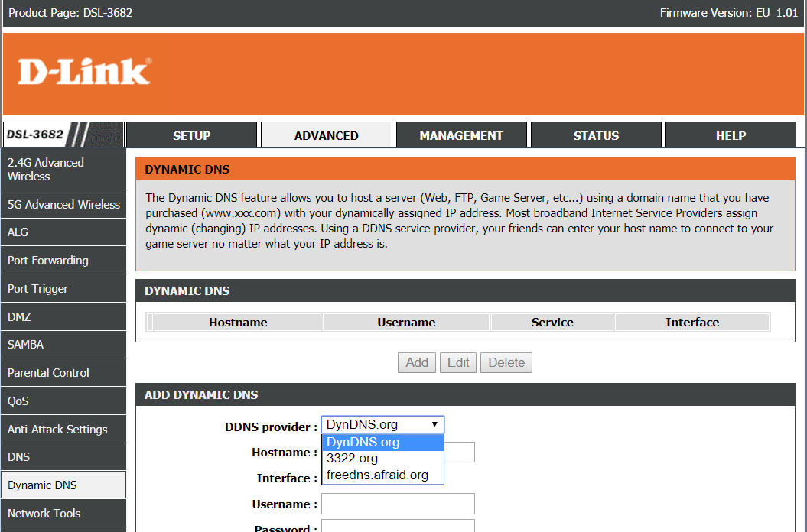Image resolution: width=807 pixels, height=532 pixels.
Task: Open SAMBA settings
Action: coord(63,344)
